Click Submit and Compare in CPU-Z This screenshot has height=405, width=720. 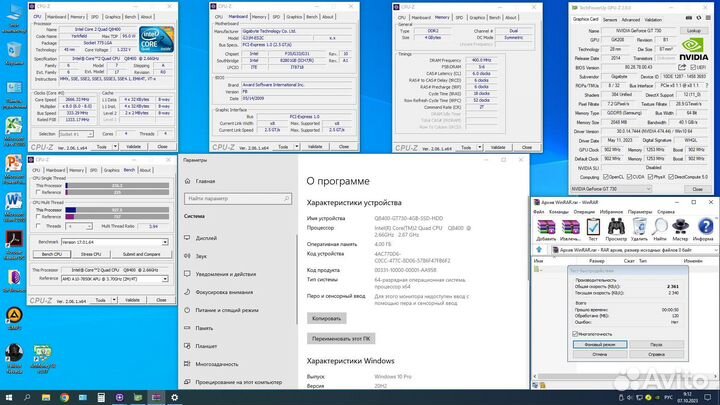141,254
